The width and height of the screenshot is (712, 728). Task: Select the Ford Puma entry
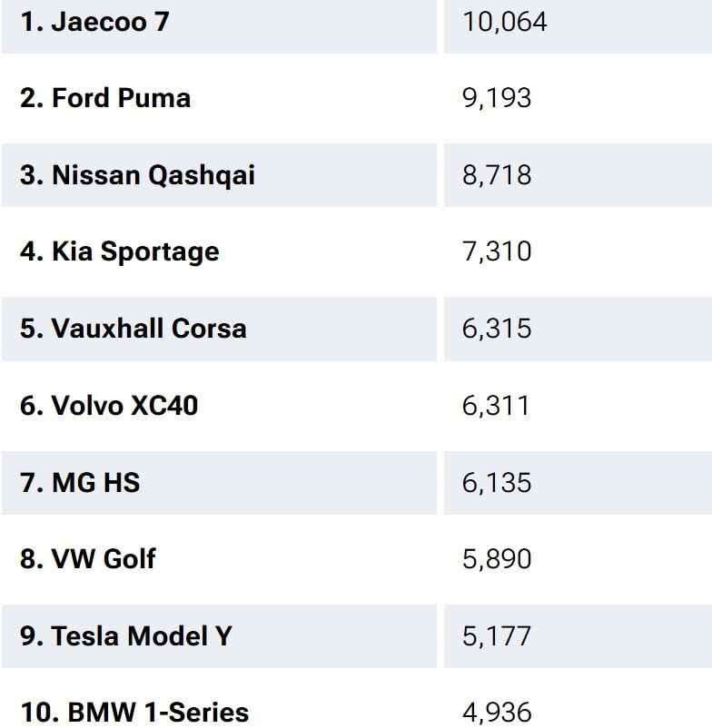[105, 98]
